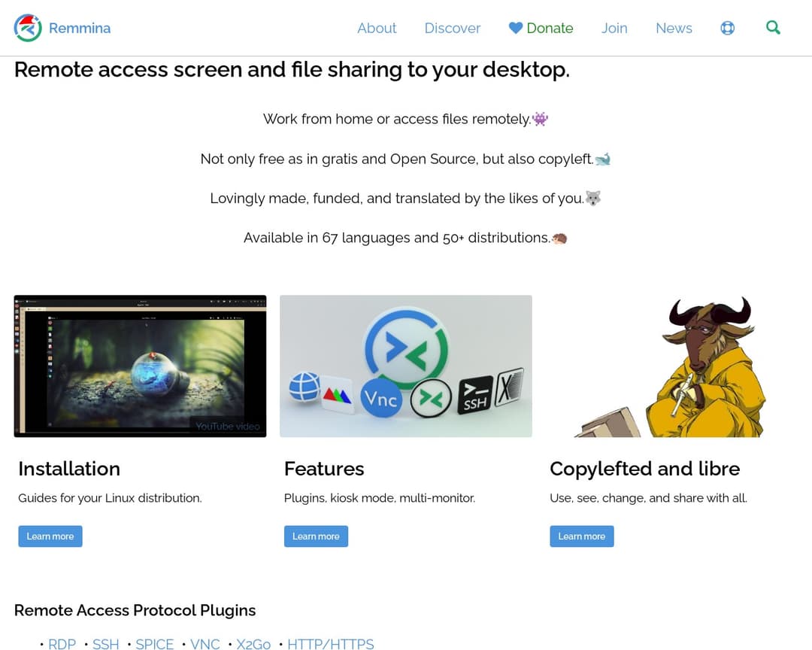Click the Copylefted and libre heading
Screen dimensions: 812x650
[645, 469]
